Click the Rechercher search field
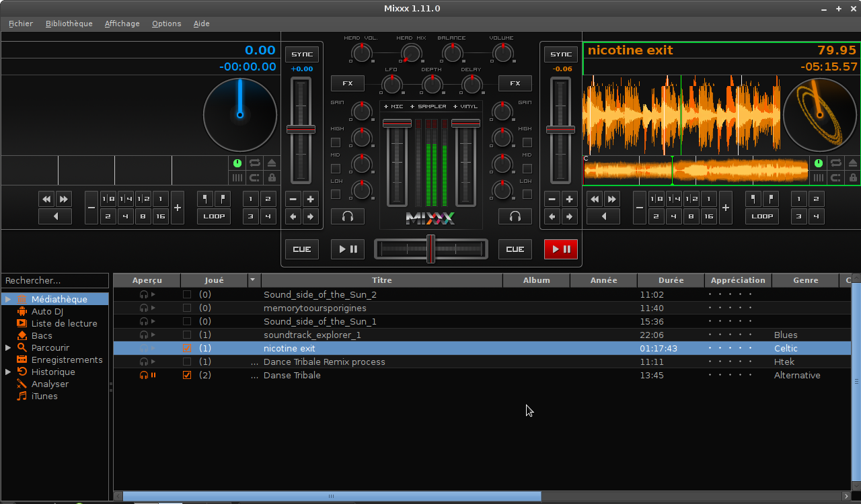Image resolution: width=861 pixels, height=504 pixels. point(54,280)
